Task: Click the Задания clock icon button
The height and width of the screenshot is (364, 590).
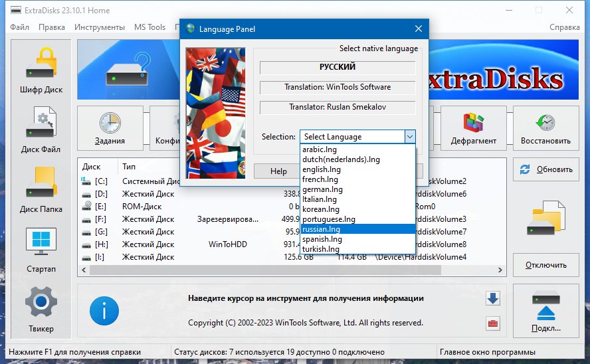Action: tap(110, 128)
